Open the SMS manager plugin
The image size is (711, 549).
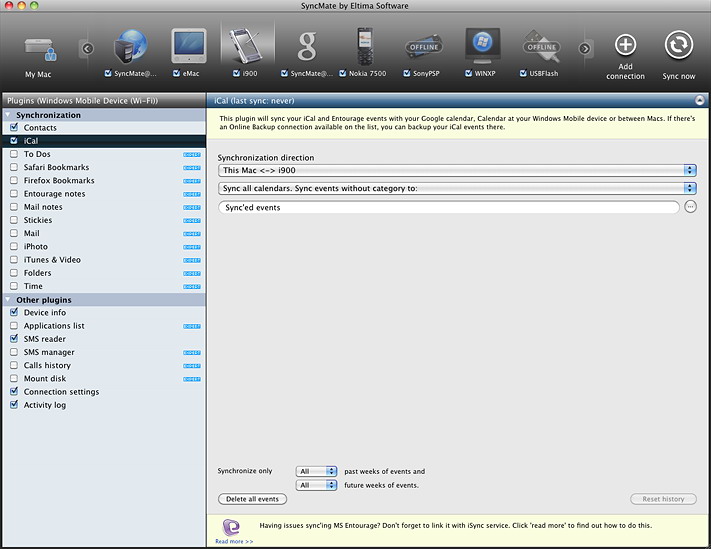[x=104, y=352]
